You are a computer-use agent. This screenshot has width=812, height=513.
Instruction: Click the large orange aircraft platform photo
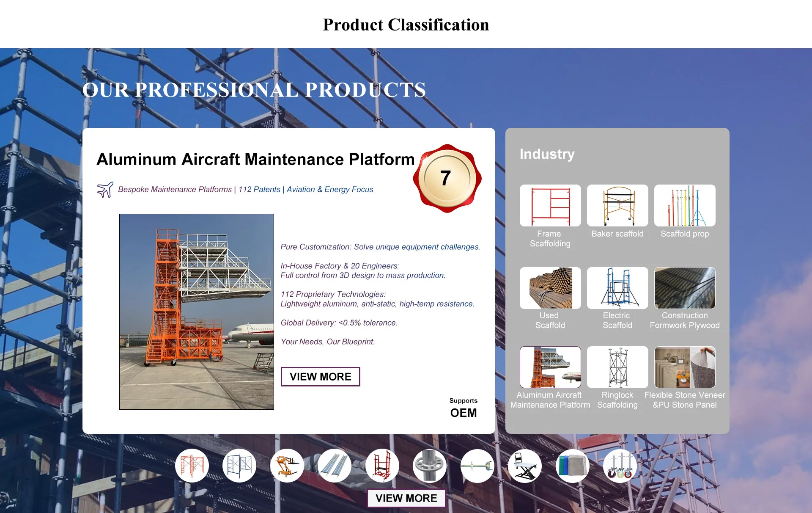point(197,312)
